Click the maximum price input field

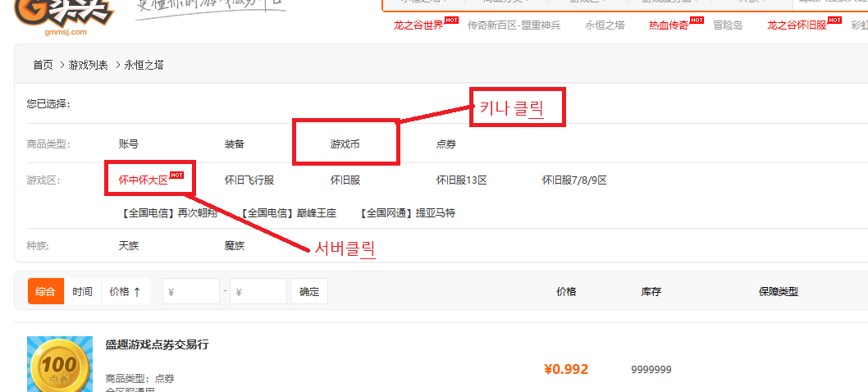258,291
